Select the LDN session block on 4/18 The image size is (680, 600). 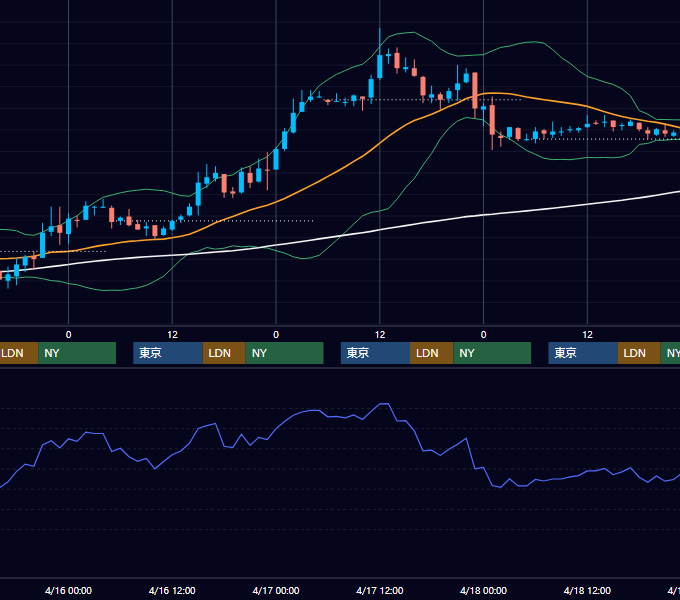pos(639,353)
